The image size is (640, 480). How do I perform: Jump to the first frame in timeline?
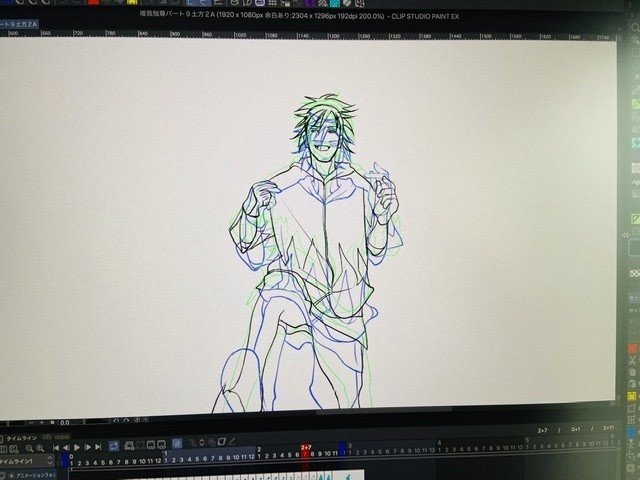(56, 447)
